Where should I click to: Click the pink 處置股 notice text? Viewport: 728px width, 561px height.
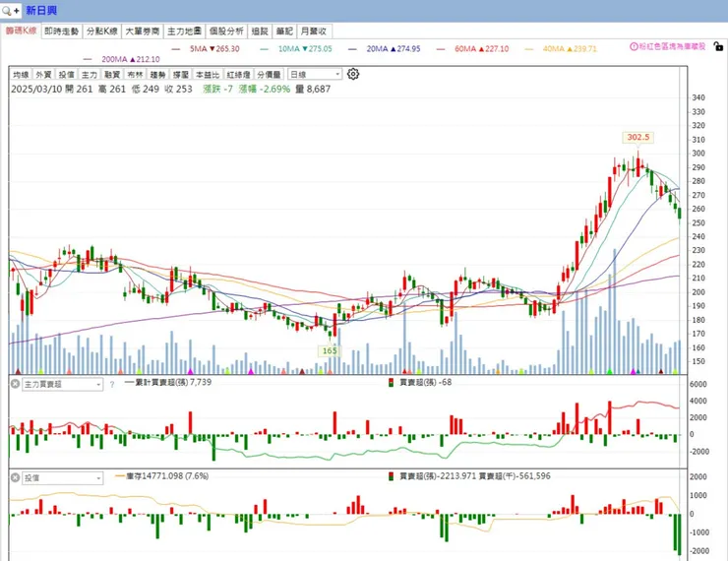(x=672, y=46)
